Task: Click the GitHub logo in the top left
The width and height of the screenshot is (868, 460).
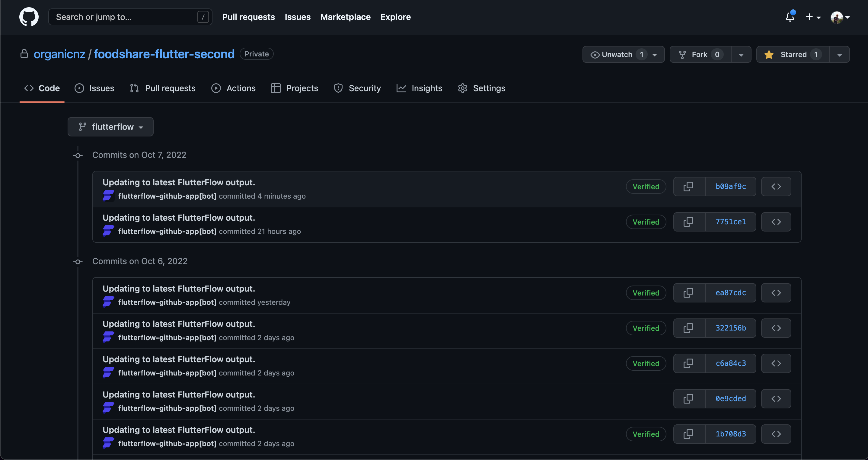Action: pyautogui.click(x=29, y=17)
